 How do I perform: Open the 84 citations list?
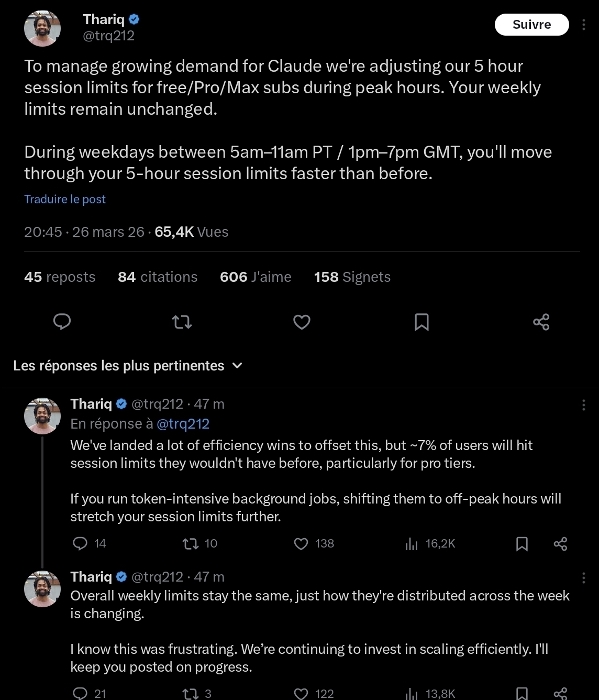pos(158,277)
